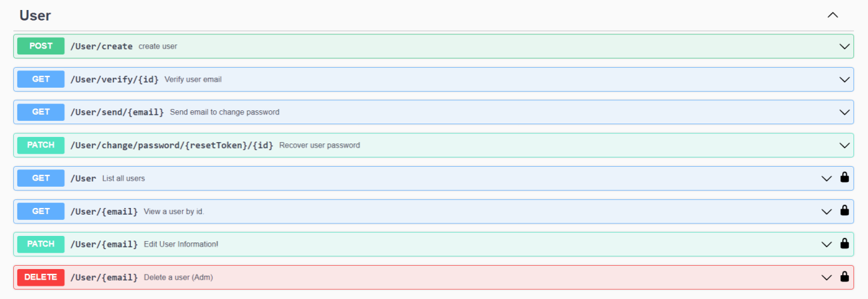Viewport: 868px width, 299px height.
Task: Open the /User/send/{email} endpoint path
Action: tap(117, 112)
